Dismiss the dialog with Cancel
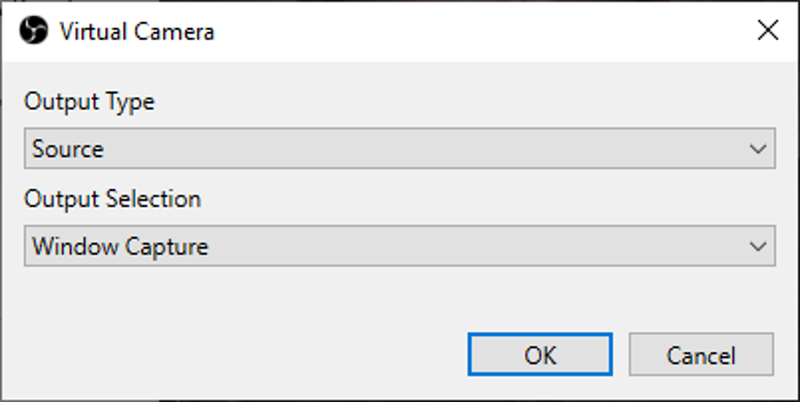Screen dimensions: 800x402 [701, 355]
